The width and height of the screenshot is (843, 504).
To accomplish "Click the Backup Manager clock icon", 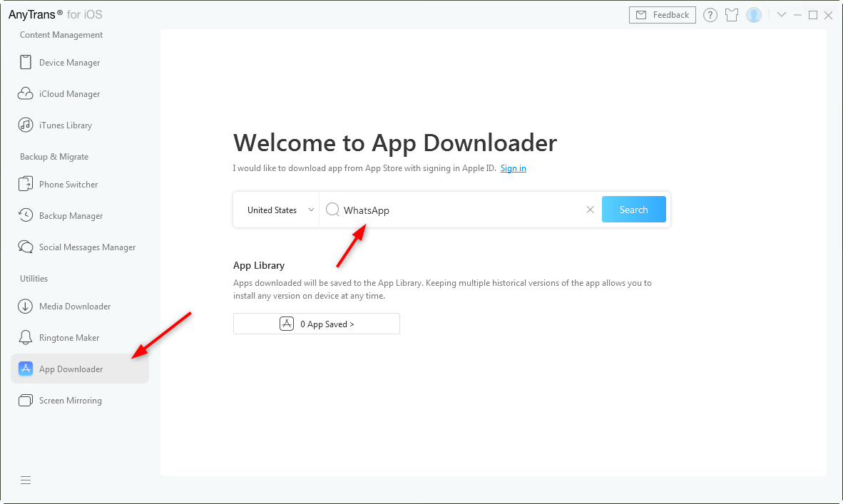I will [25, 215].
